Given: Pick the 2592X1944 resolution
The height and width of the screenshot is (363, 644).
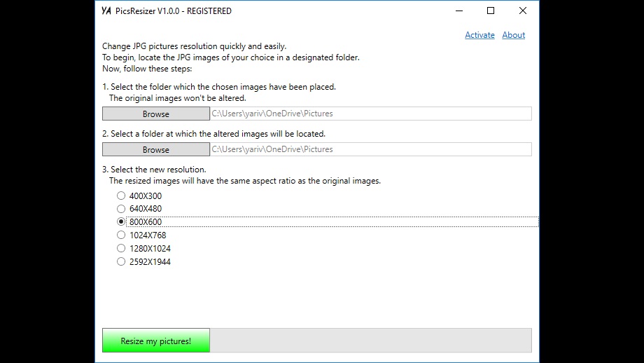Looking at the screenshot, I should coord(143,261).
